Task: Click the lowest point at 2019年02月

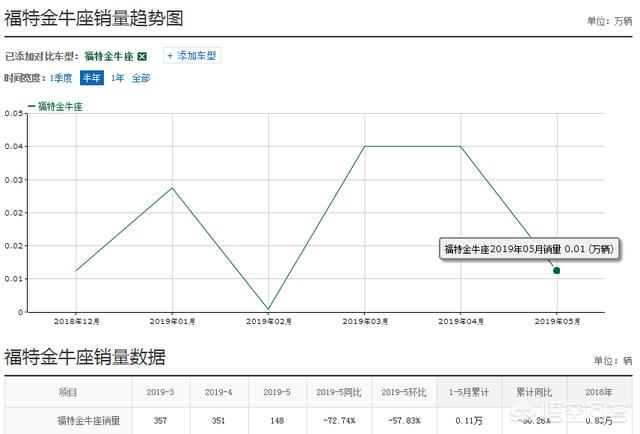Action: pos(268,309)
